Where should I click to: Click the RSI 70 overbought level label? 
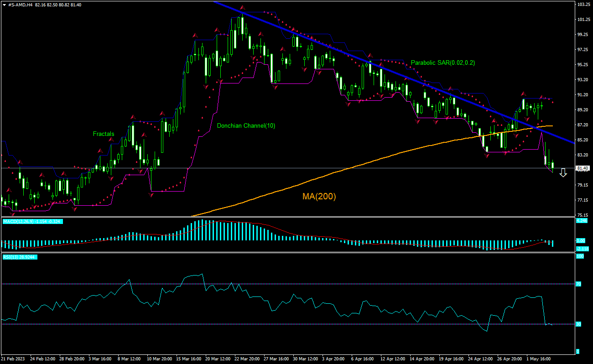click(578, 284)
